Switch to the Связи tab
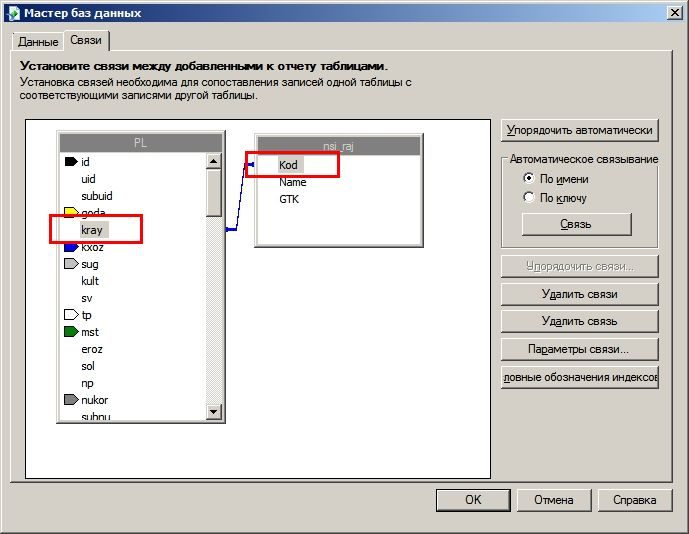Screen dimensions: 689x534 point(86,40)
